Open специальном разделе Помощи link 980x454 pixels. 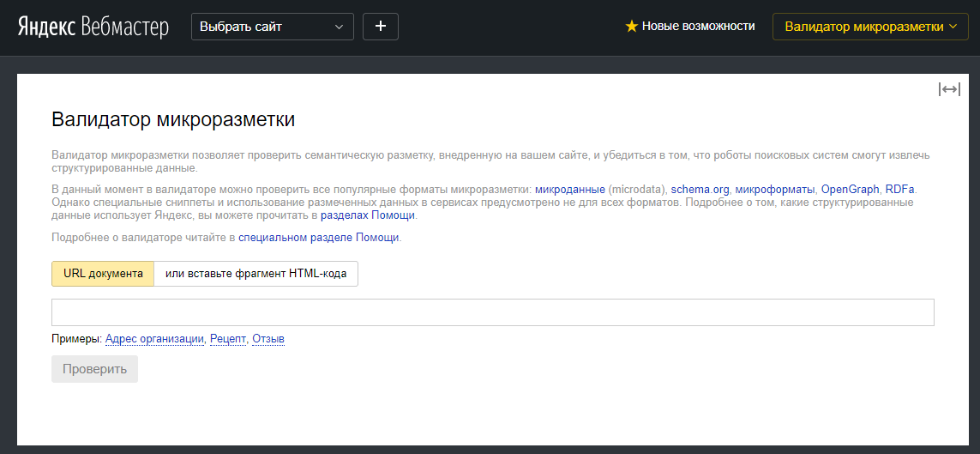tap(318, 238)
